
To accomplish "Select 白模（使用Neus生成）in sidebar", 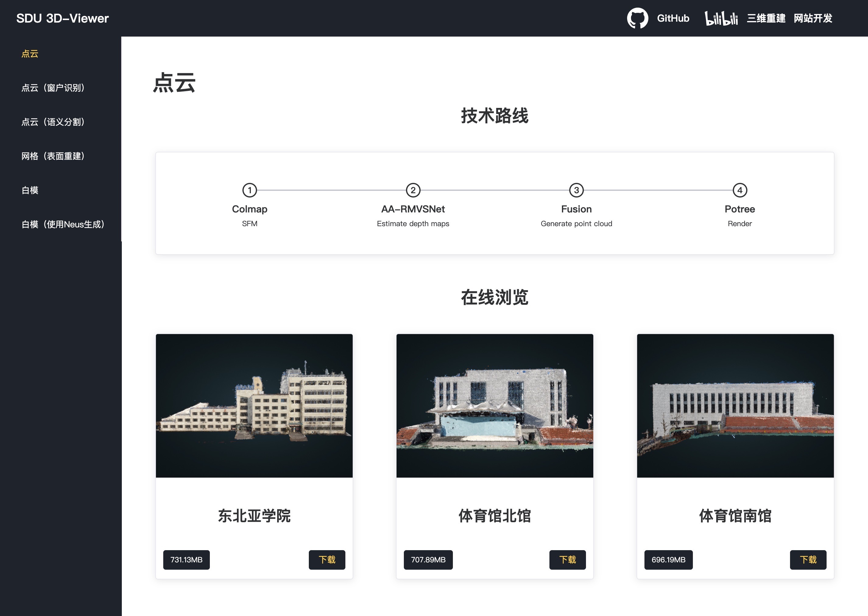I will click(63, 225).
